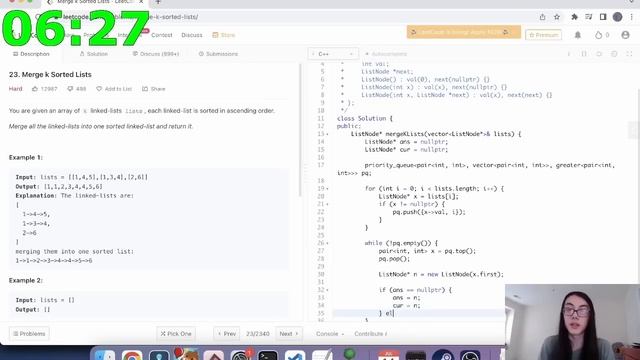Collapse code fold at line 26
The width and height of the screenshot is (640, 360).
327,243
